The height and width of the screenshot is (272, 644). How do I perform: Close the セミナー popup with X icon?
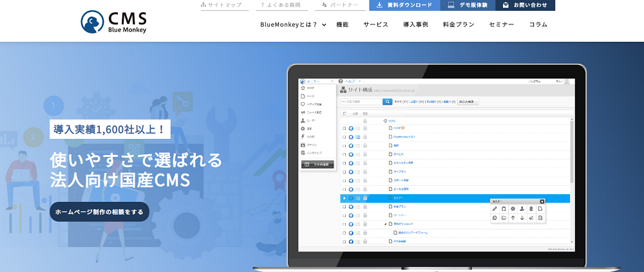pos(542,201)
